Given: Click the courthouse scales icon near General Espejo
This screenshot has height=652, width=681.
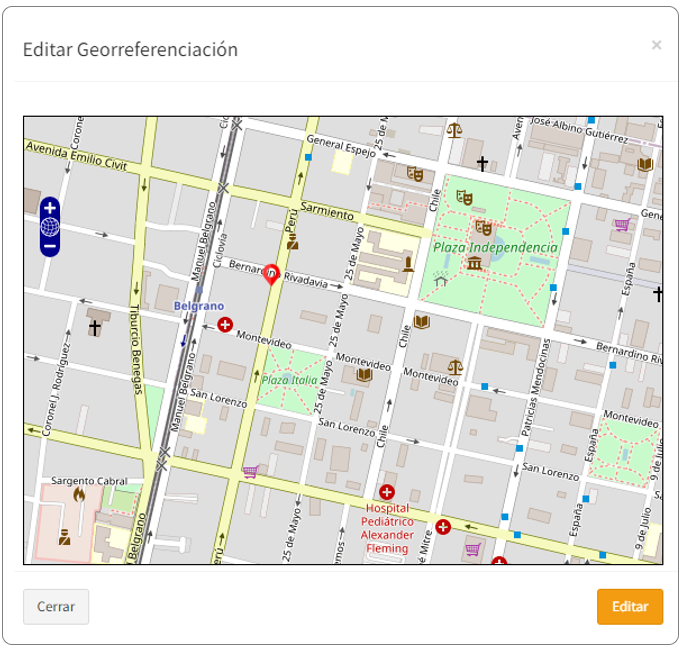Looking at the screenshot, I should 455,130.
